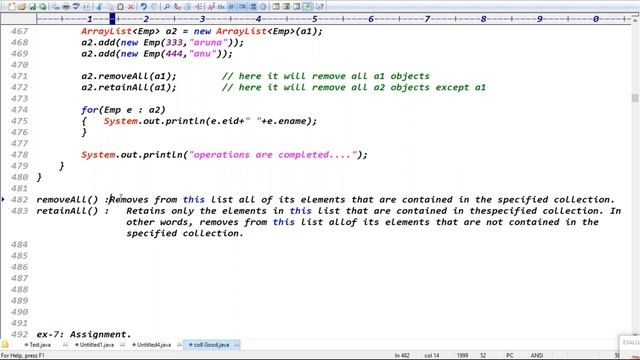The image size is (640, 360).
Task: Click the vertical scrollbar thumb
Action: (635, 98)
